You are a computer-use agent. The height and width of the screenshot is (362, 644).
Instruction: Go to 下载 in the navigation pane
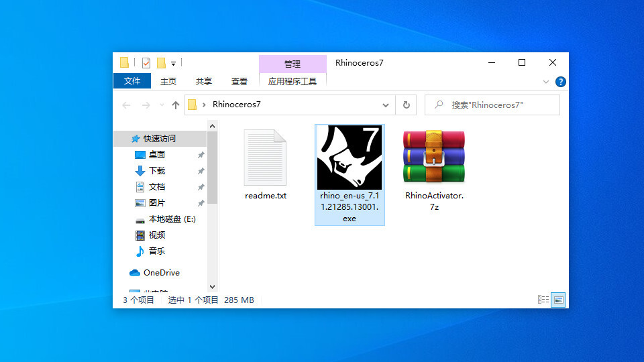point(157,171)
